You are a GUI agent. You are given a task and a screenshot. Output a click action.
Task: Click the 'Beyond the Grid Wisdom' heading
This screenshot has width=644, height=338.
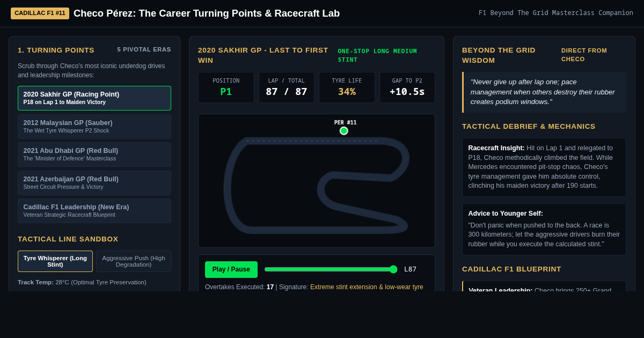(x=499, y=55)
